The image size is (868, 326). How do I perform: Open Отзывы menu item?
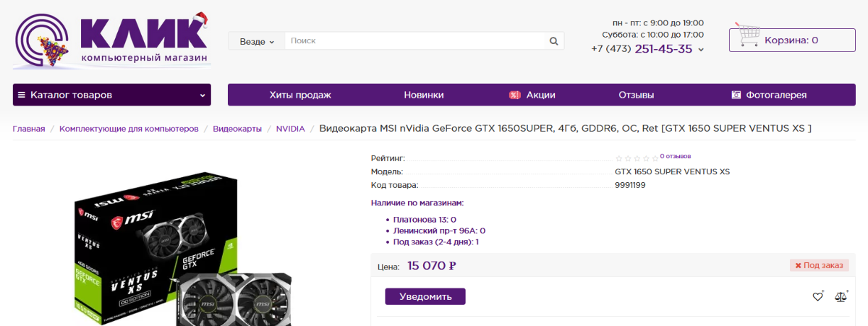click(637, 95)
